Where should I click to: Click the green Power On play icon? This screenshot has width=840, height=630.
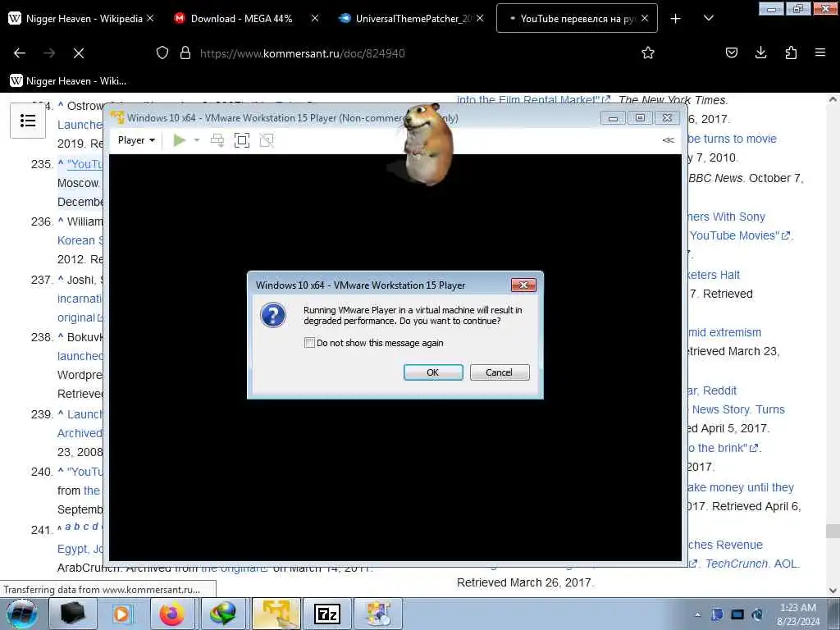coord(180,140)
